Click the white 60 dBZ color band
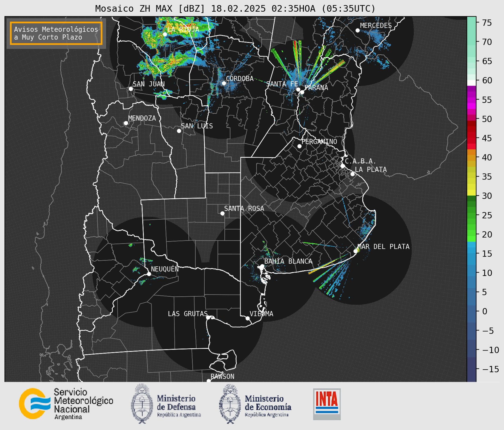Image resolution: width=504 pixels, height=430 pixels. click(x=471, y=83)
